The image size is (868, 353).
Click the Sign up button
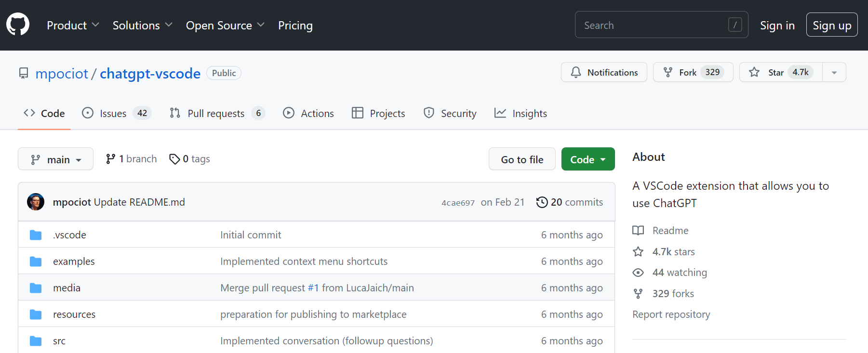832,25
